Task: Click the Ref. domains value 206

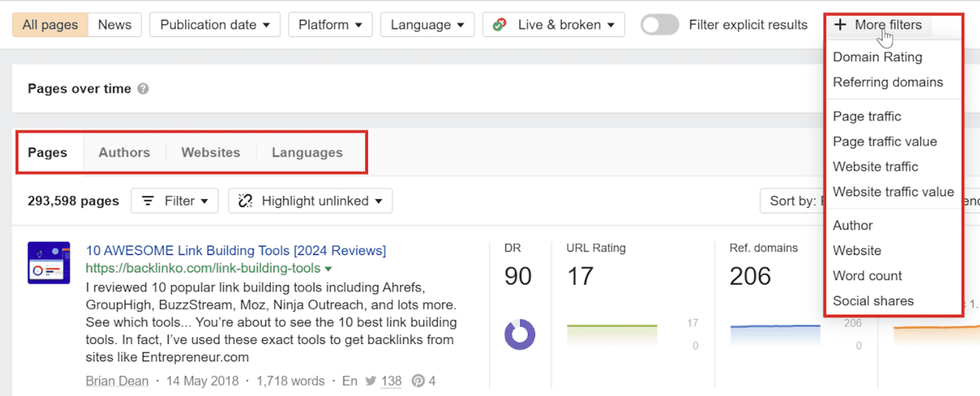Action: point(750,276)
